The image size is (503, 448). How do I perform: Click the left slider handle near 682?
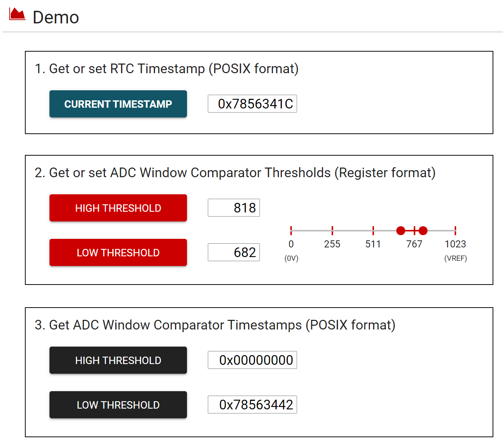pos(401,231)
